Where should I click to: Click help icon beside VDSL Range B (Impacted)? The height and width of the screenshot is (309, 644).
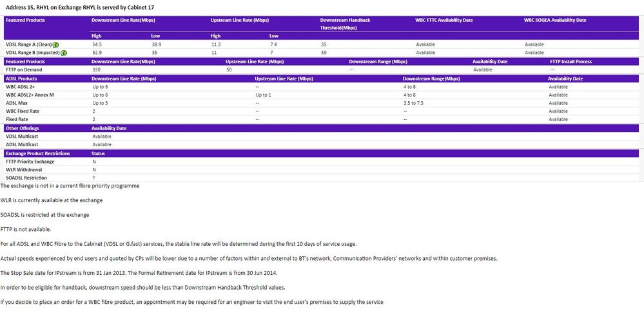click(x=64, y=53)
